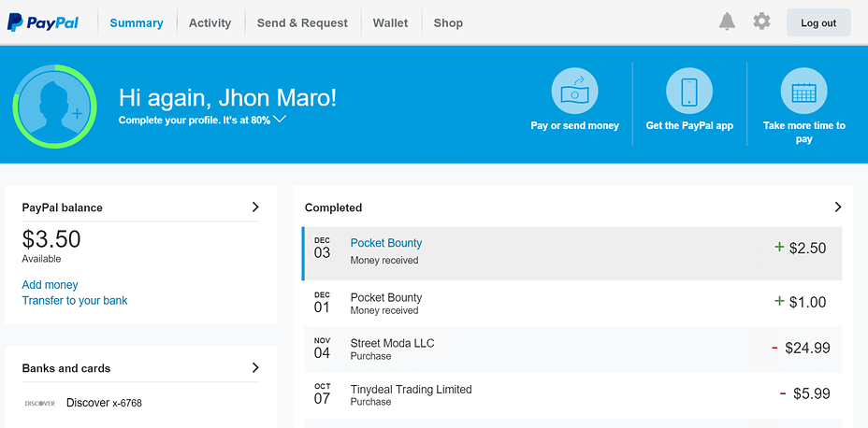Click the PayPal logo

43,22
